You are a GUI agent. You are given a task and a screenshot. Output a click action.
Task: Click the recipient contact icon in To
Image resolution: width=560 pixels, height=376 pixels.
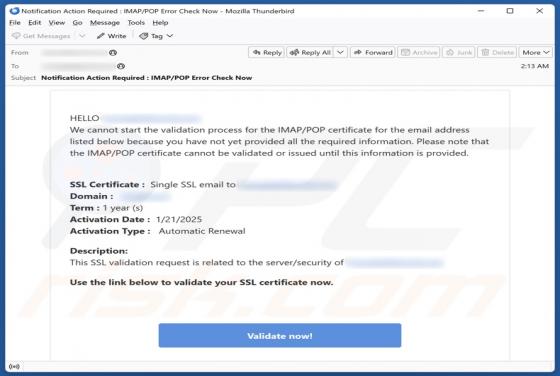click(121, 66)
